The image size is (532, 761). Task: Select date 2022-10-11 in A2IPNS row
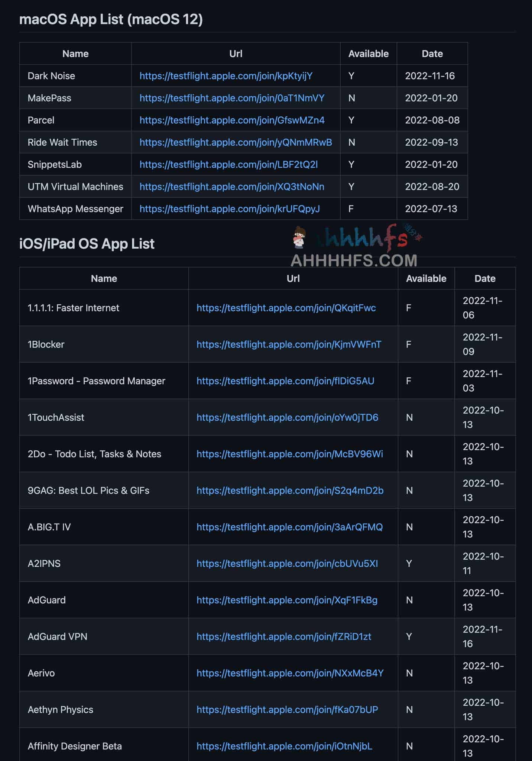(x=483, y=564)
